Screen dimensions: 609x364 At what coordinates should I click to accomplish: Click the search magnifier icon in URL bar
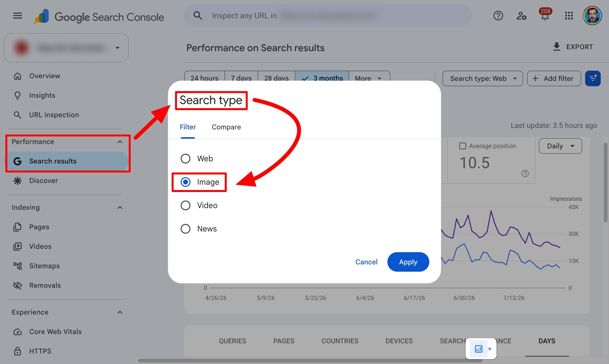198,15
